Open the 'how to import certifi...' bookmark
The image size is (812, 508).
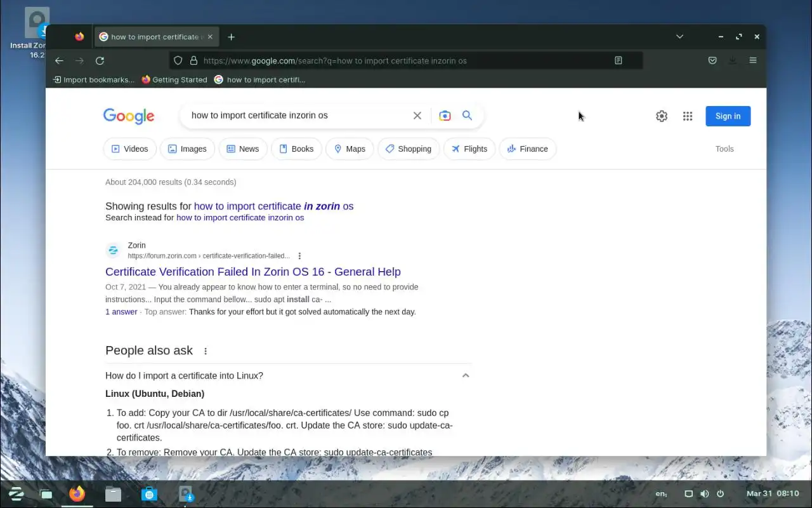point(259,79)
